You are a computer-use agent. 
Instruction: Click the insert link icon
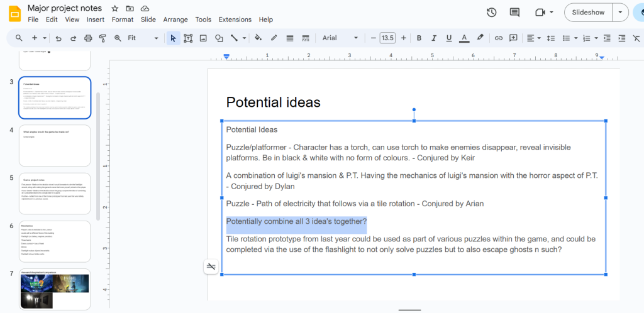tap(498, 38)
